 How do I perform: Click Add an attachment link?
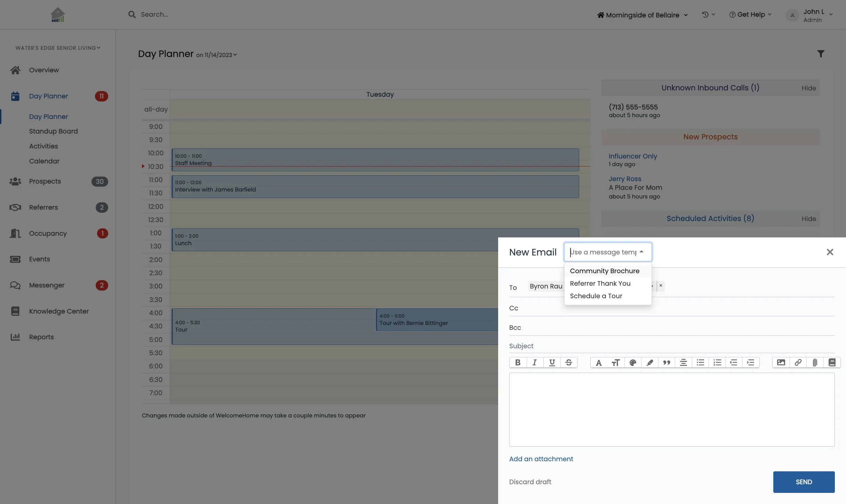541,459
